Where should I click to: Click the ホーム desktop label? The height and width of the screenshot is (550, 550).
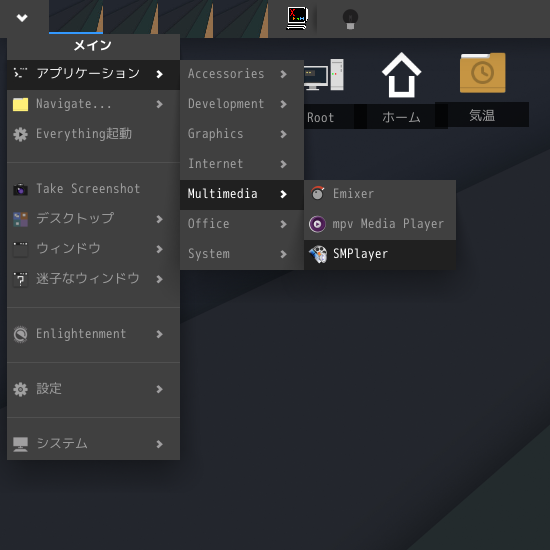coord(401,117)
